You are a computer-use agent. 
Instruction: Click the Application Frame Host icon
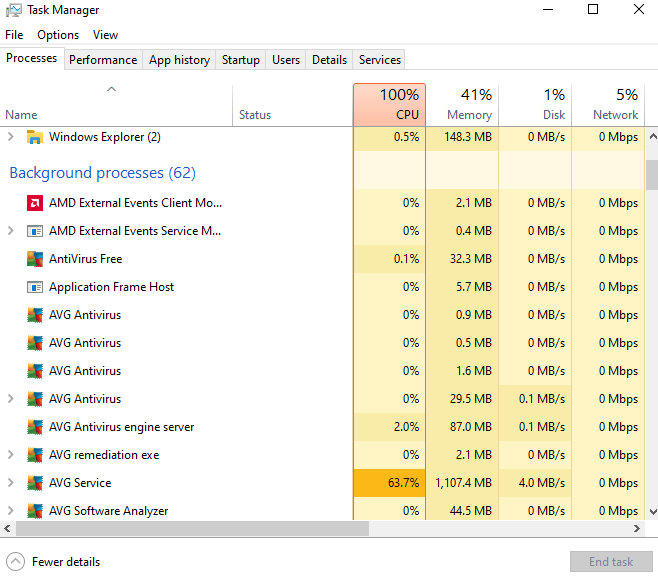pos(35,287)
